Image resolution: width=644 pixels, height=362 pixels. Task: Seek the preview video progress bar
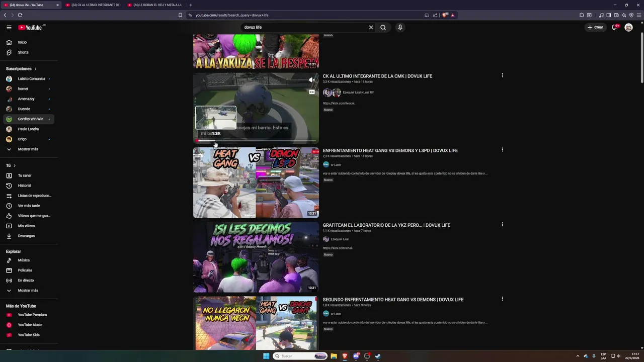[x=256, y=141]
